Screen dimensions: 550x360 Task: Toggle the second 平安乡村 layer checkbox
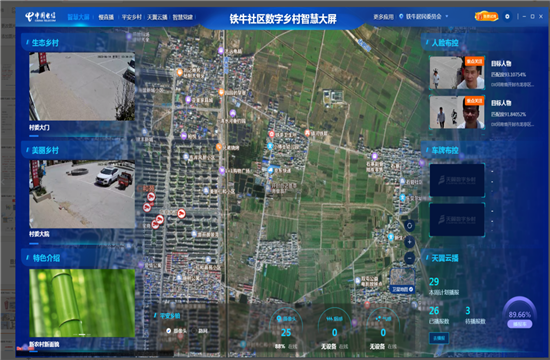coord(195,331)
